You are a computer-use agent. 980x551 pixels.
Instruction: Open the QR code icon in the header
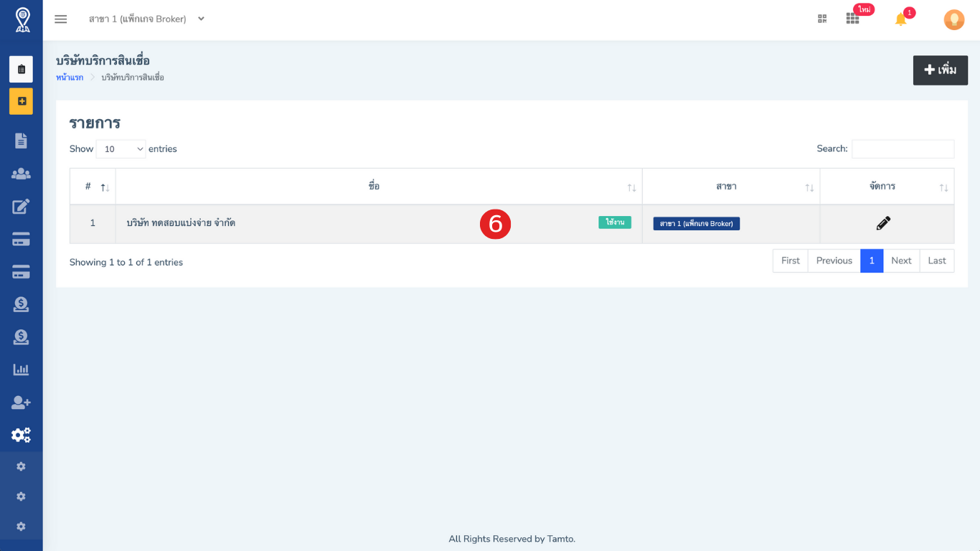822,19
